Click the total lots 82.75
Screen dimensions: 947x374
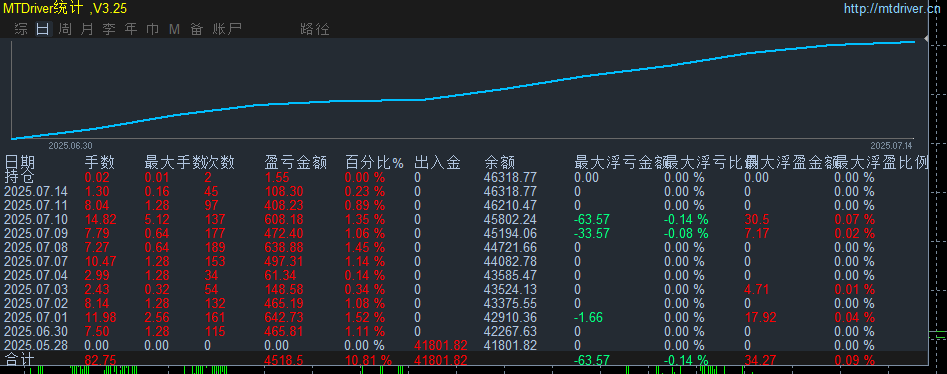pos(100,360)
